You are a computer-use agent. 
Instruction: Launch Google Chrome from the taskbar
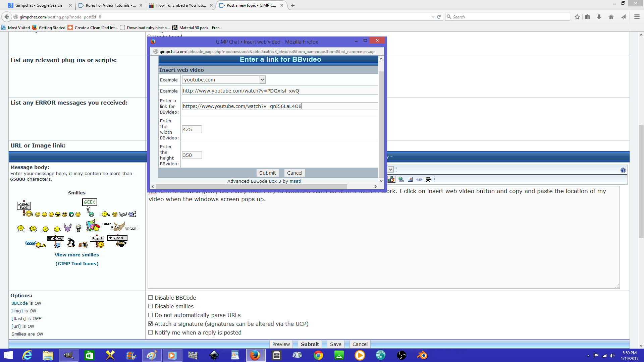tap(318, 355)
